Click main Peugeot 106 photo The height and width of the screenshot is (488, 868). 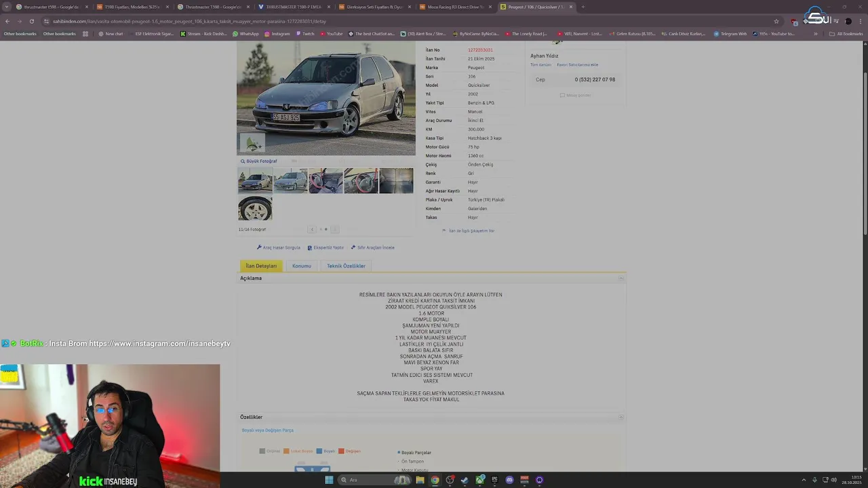pyautogui.click(x=326, y=98)
